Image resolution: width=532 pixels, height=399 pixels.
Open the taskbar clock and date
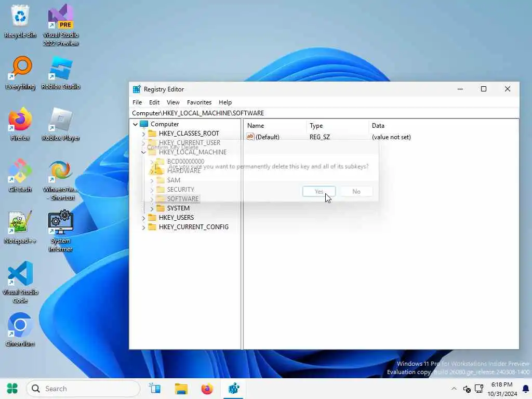[x=502, y=389]
